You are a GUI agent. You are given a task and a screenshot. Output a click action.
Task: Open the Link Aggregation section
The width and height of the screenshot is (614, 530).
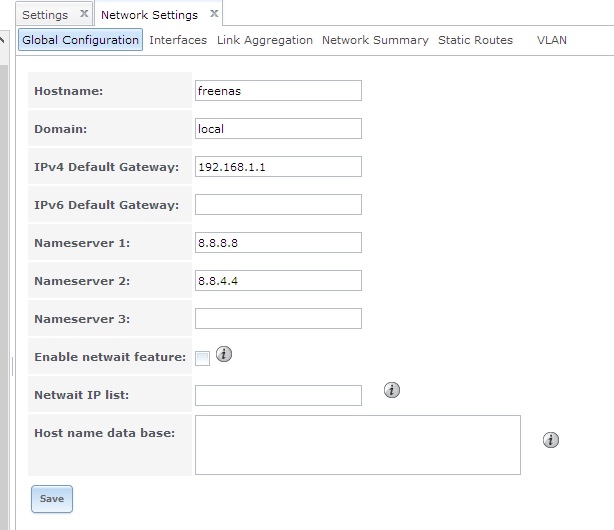tap(265, 40)
